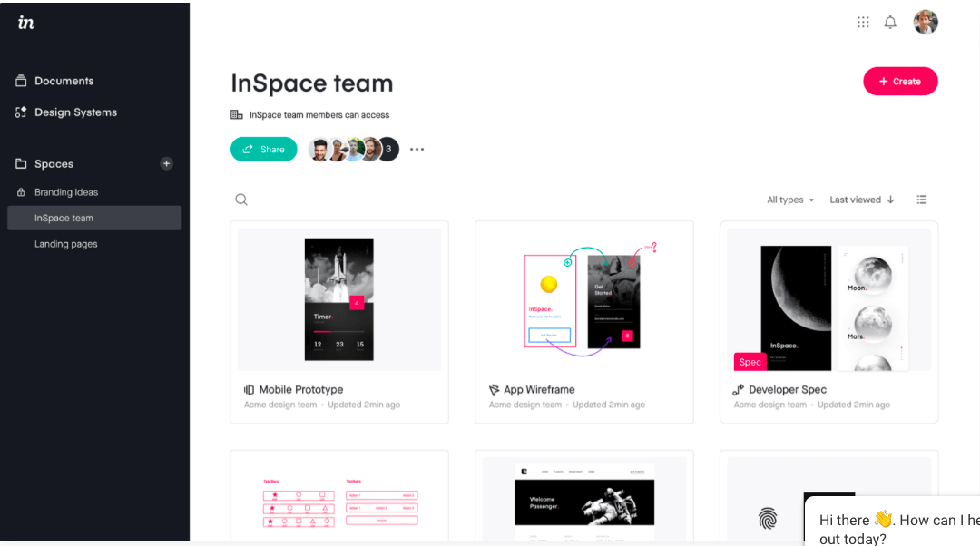
Task: Open the Mobile Prototype thumbnail
Action: [338, 299]
